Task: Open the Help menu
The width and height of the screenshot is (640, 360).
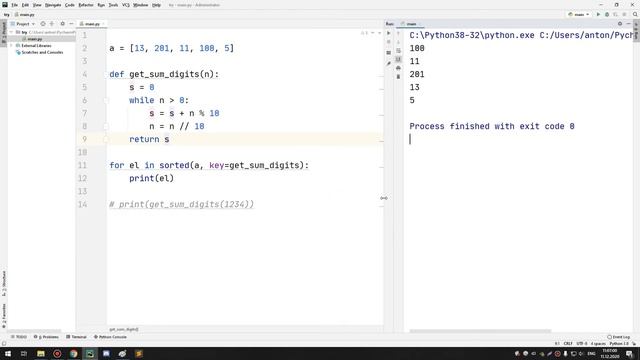Action: click(x=156, y=5)
